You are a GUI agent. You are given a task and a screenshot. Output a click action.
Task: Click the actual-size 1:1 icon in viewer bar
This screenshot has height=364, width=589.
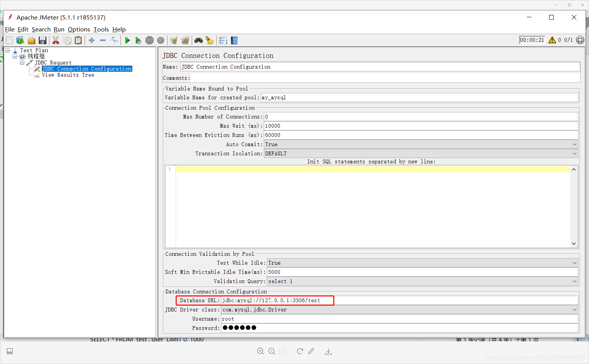click(x=283, y=351)
